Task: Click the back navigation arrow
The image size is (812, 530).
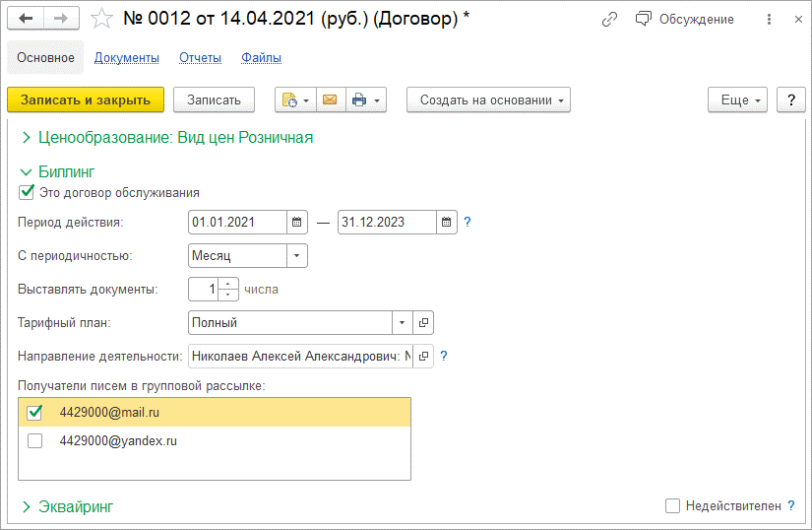Action: click(26, 19)
